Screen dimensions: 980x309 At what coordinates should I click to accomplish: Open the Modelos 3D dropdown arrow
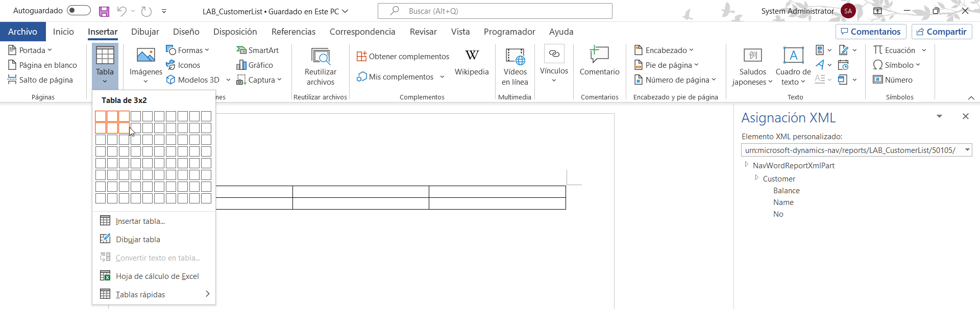click(228, 80)
